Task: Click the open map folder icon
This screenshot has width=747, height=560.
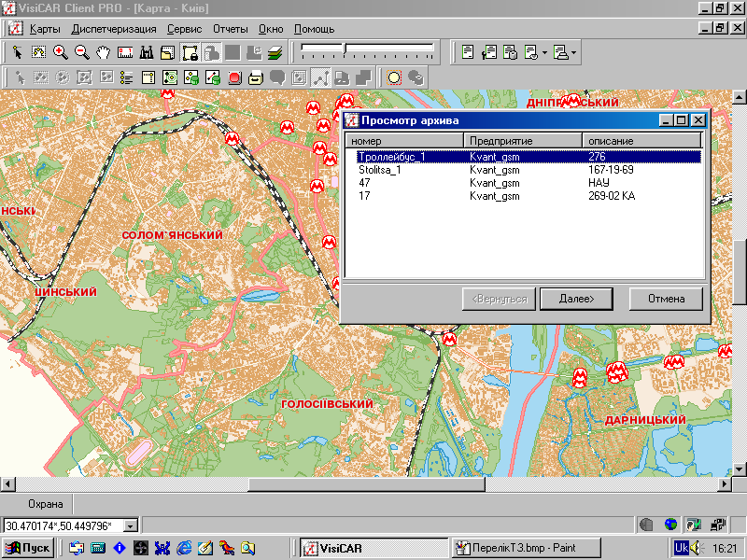Action: (x=168, y=52)
